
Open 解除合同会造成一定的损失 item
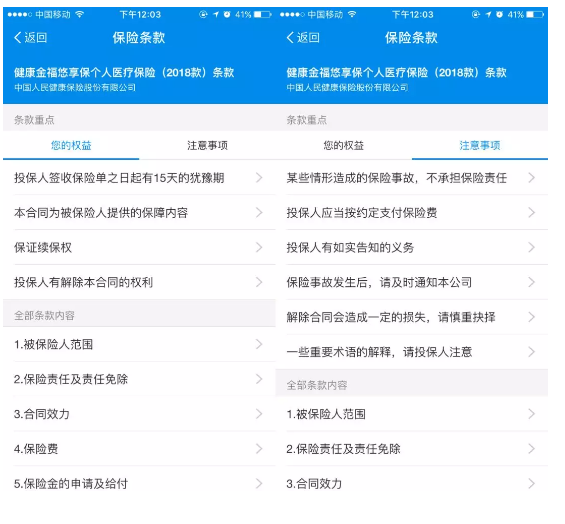(412, 317)
